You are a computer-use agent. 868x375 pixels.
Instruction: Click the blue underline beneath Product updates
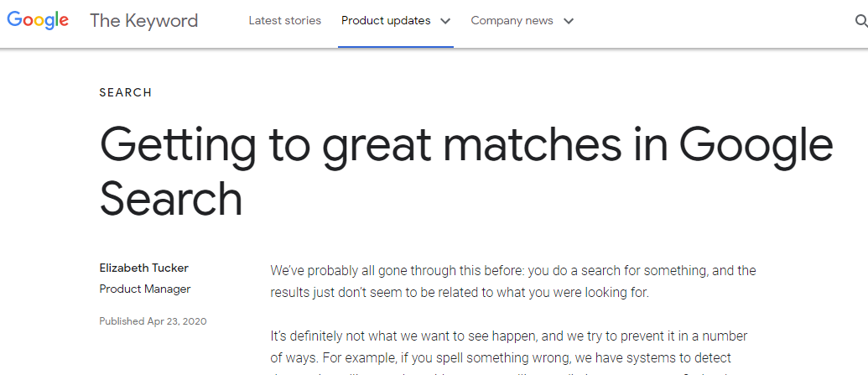click(396, 46)
